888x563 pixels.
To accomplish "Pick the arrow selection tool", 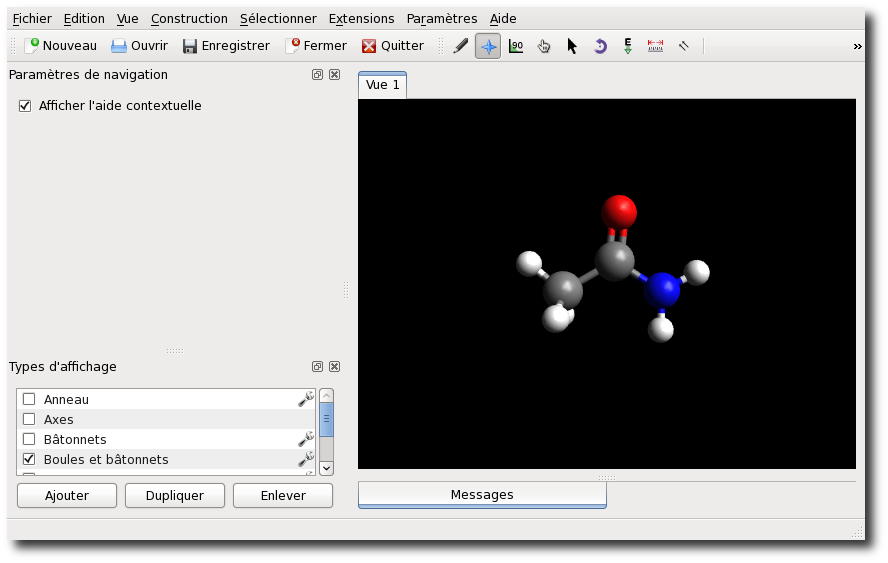I will 572,46.
